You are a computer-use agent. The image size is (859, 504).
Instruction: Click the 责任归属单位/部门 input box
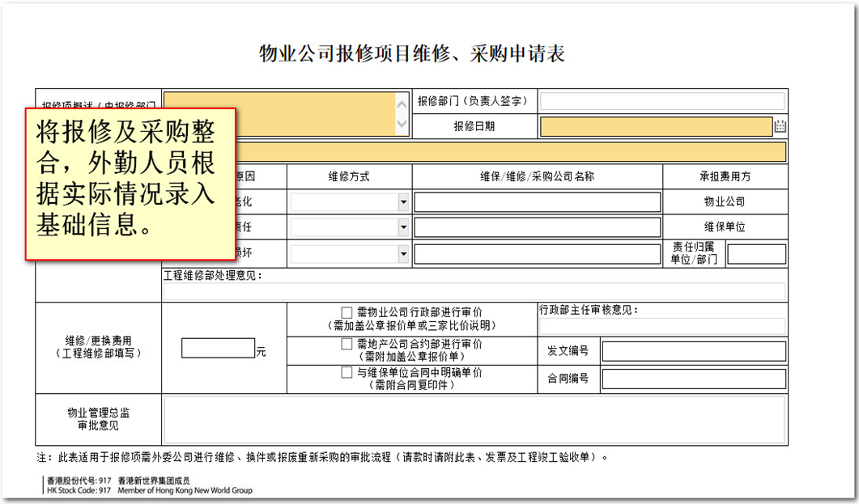coord(756,255)
